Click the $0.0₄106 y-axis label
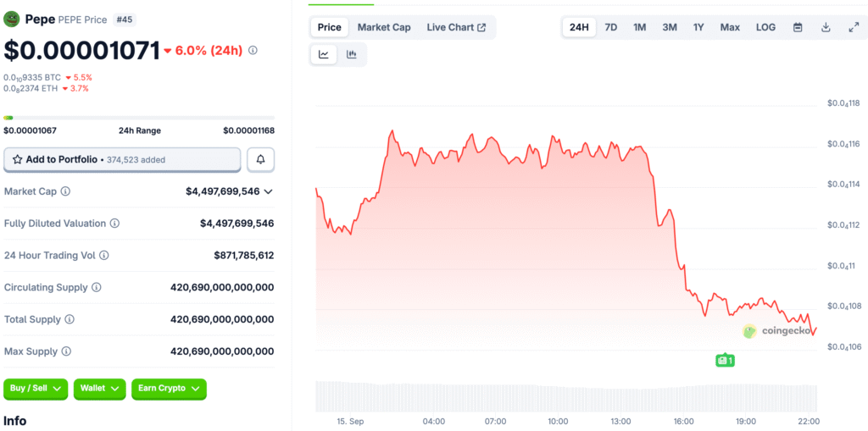Screen dimensions: 868x431 (843, 347)
